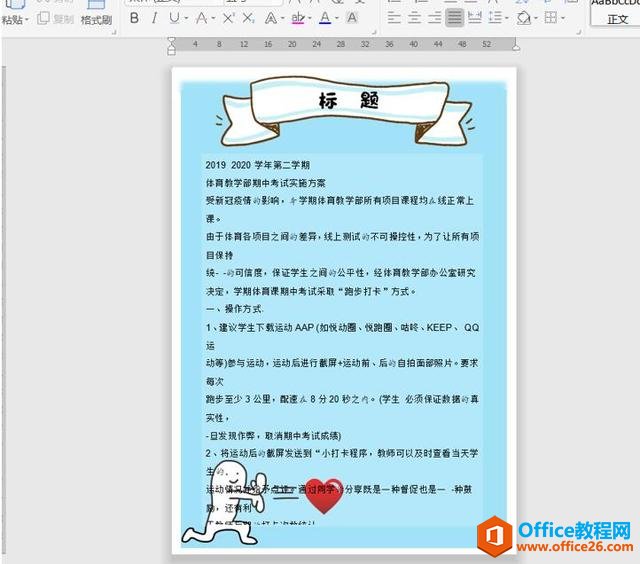Open strikethrough options dropdown arrow
640x564 pixels.
pyautogui.click(x=213, y=18)
